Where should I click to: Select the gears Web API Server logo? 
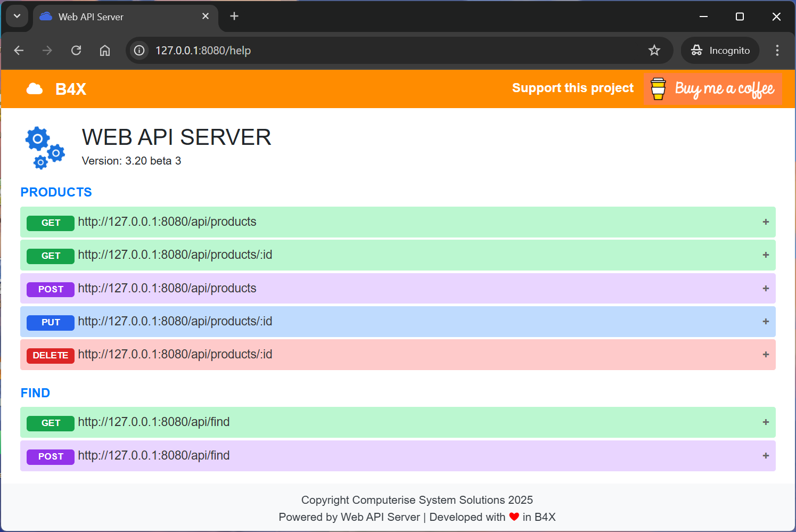coord(45,148)
